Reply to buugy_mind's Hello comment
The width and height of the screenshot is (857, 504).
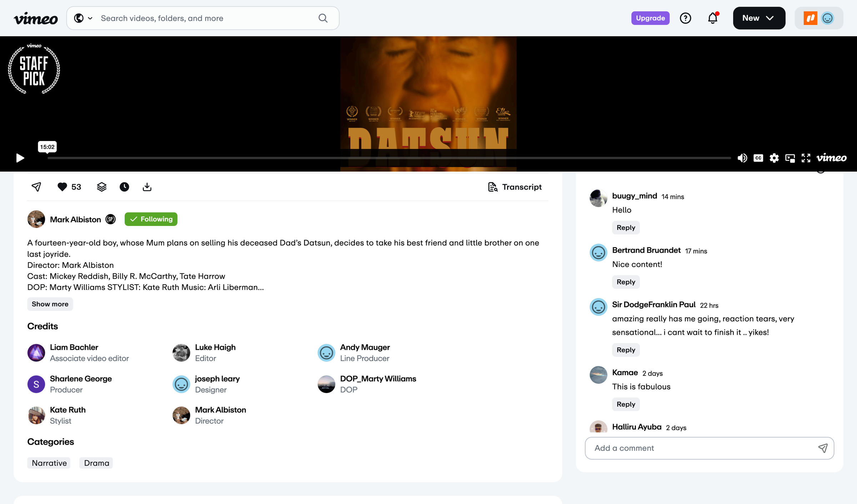coord(626,228)
